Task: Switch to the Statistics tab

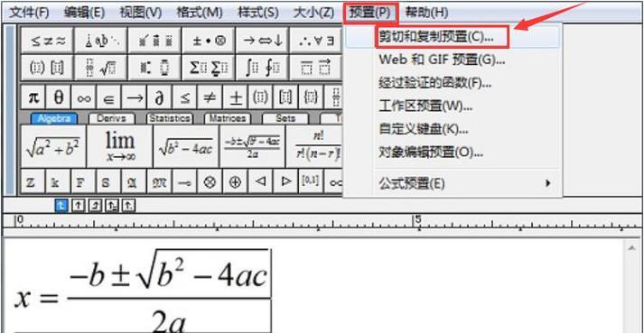Action: point(169,118)
